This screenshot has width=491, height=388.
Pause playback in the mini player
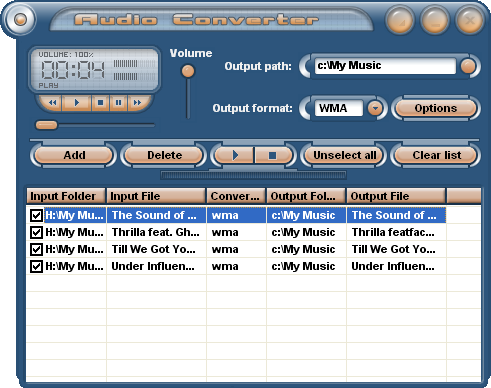click(x=118, y=103)
